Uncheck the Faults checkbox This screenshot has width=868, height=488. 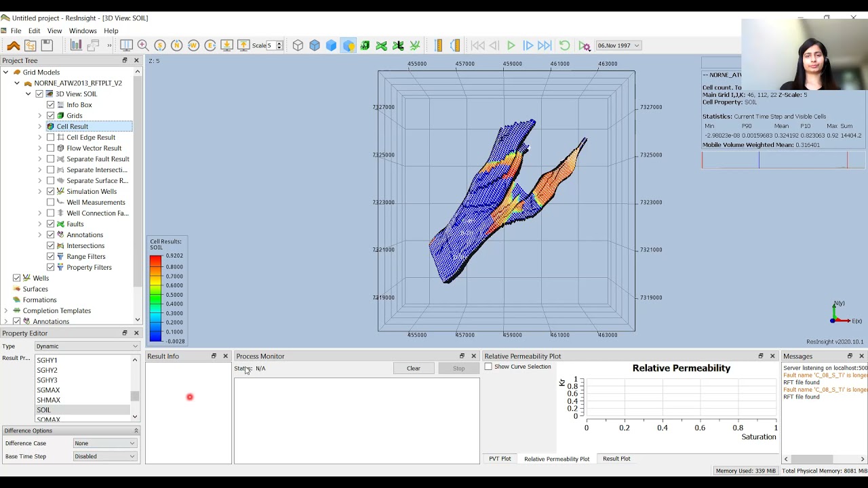[51, 224]
